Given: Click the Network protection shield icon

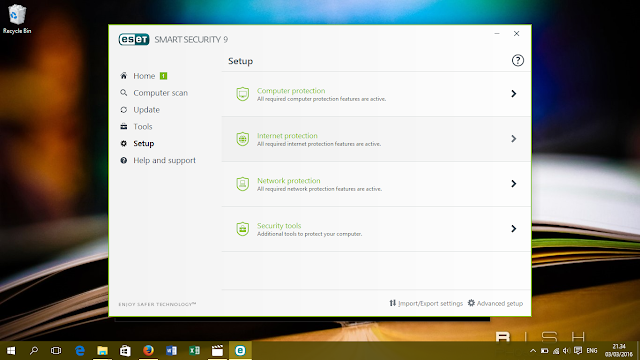Looking at the screenshot, I should [242, 184].
